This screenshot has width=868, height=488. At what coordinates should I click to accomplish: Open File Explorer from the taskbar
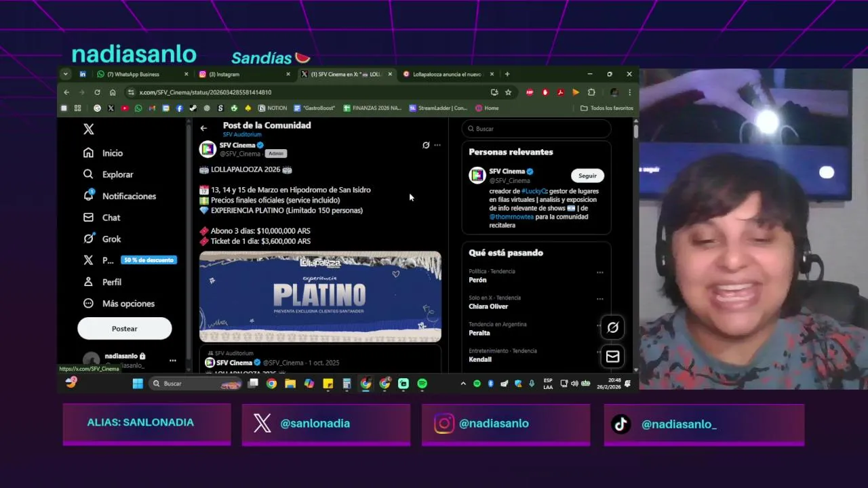pos(290,384)
